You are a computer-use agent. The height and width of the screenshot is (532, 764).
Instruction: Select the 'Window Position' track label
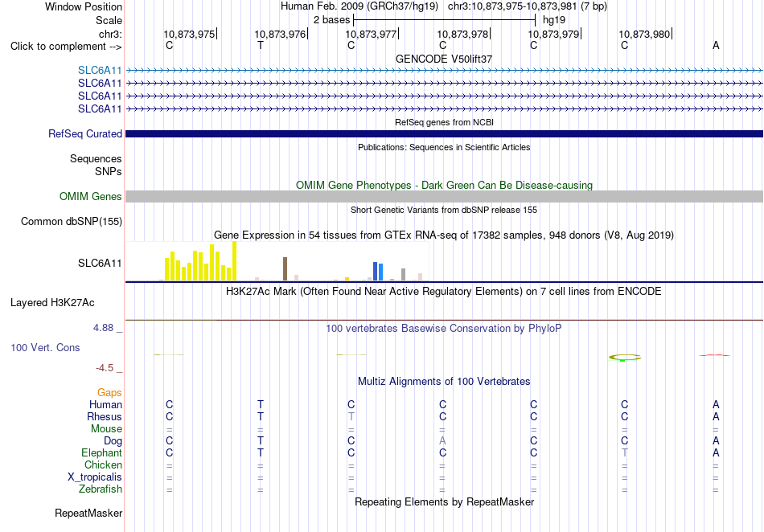[84, 6]
